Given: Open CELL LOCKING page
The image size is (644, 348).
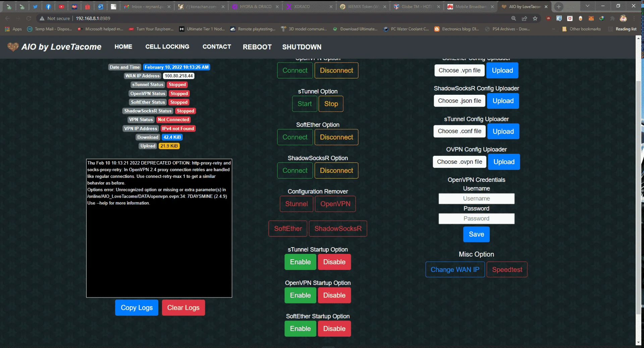Looking at the screenshot, I should 167,47.
